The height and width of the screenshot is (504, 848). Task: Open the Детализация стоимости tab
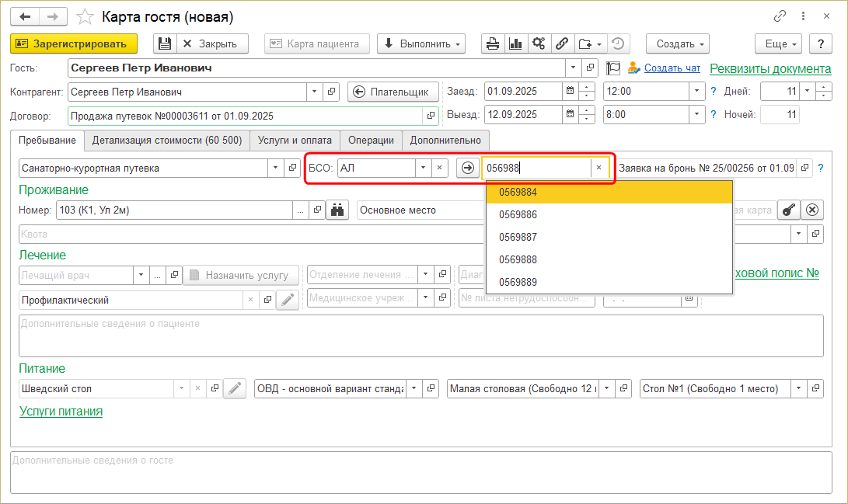pyautogui.click(x=167, y=141)
